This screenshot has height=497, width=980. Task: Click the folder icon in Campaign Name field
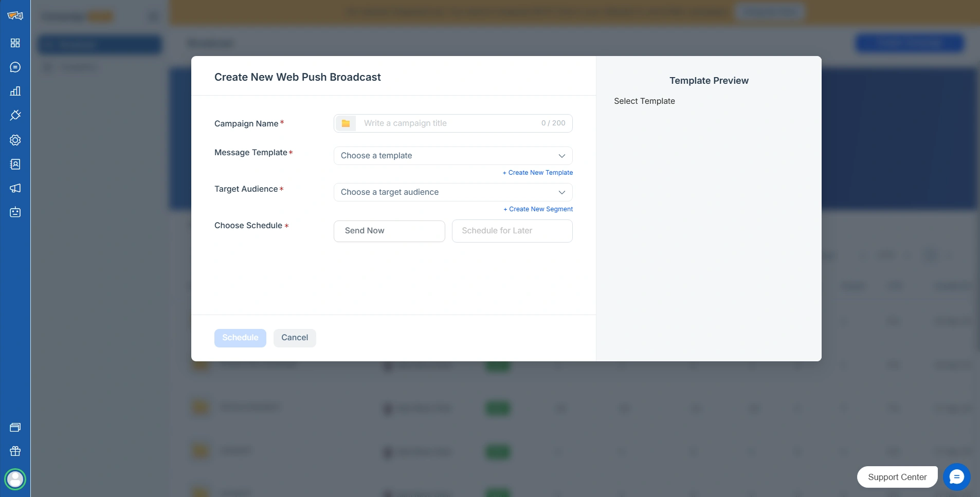pos(346,123)
